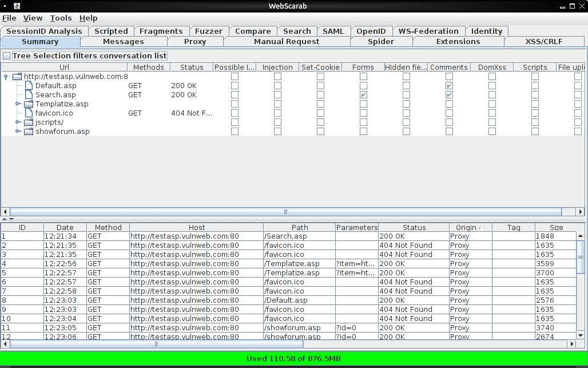Image resolution: width=588 pixels, height=368 pixels.
Task: Click the Url tree column header
Action: click(64, 67)
